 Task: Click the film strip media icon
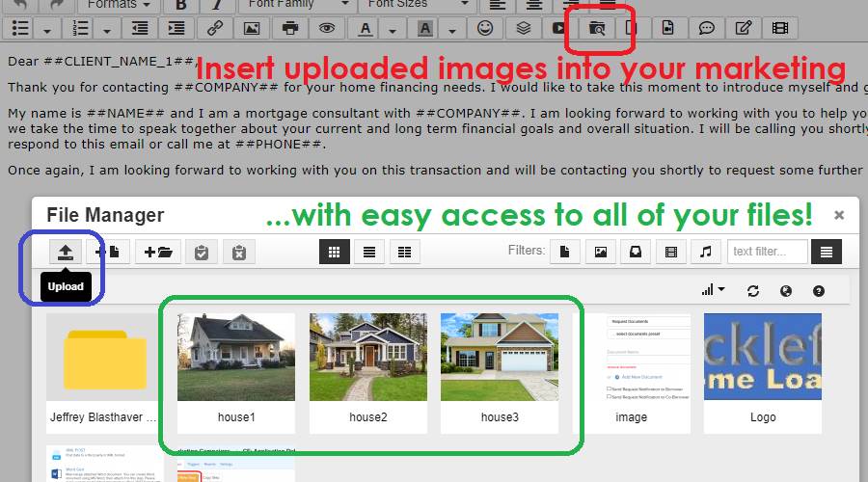click(x=780, y=28)
